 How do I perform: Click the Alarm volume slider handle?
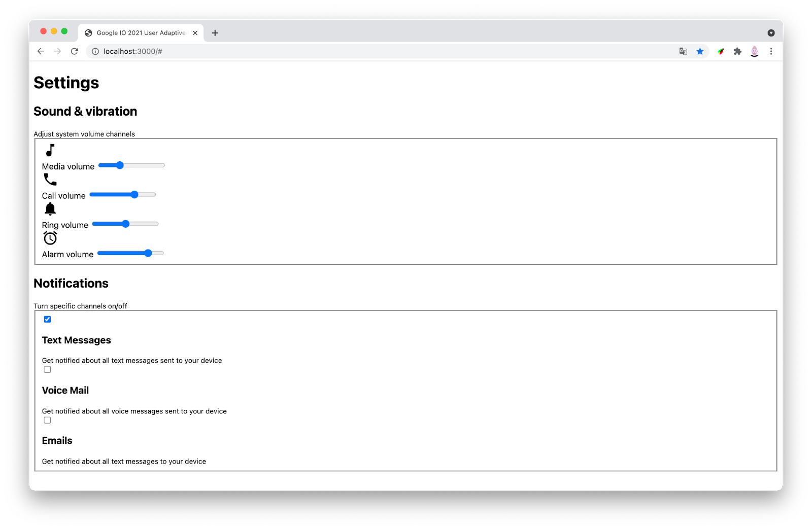(148, 253)
